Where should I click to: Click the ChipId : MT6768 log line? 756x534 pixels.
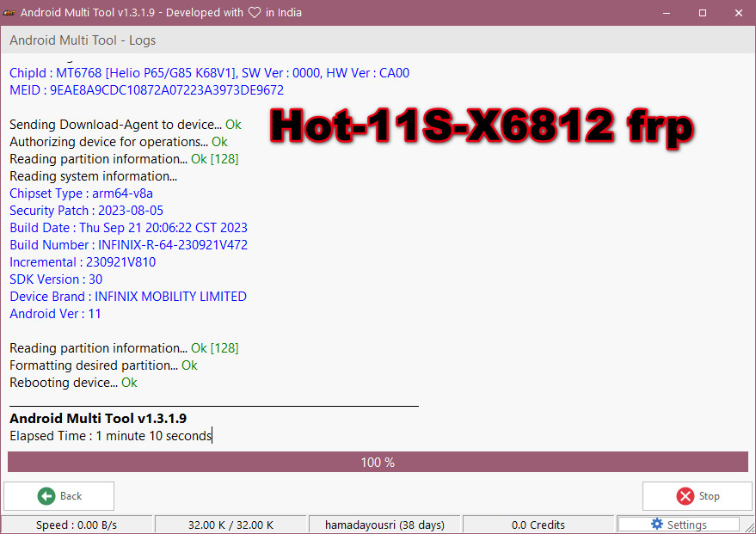click(x=209, y=73)
